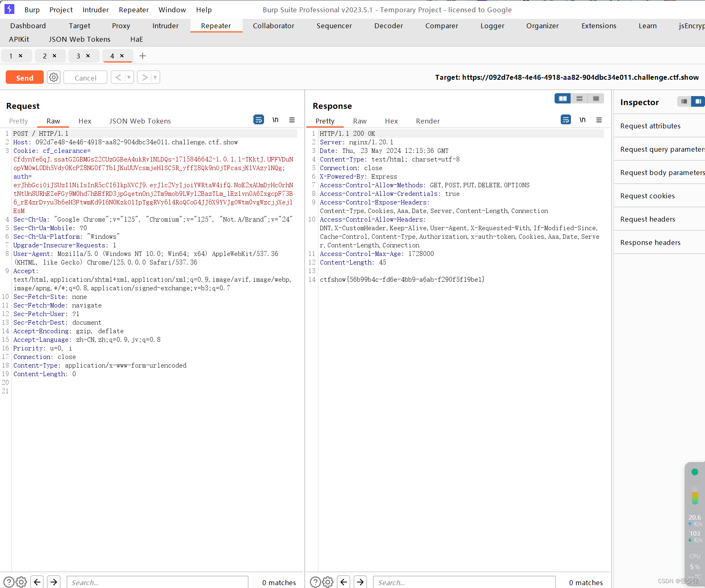Click the green status indicator in monitor widget
This screenshot has height=588, width=705.
pos(694,472)
